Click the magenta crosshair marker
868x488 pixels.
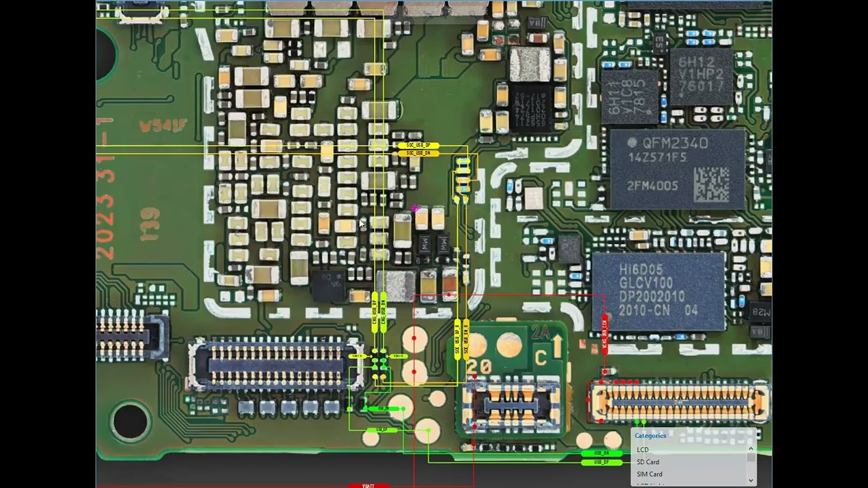tap(415, 209)
